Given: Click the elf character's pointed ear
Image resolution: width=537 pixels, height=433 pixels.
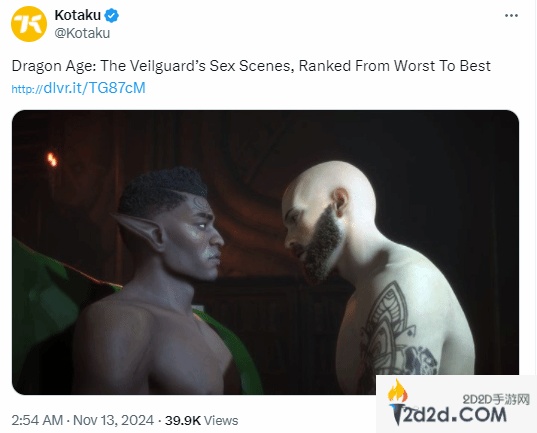Looking at the screenshot, I should tap(139, 231).
